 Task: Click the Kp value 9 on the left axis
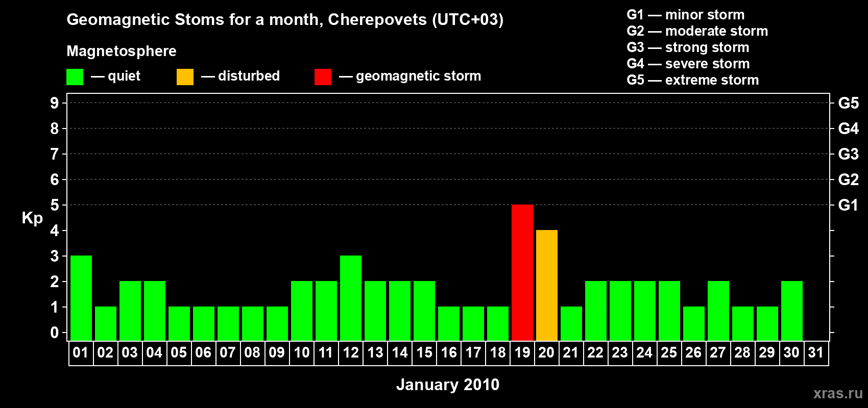[55, 103]
